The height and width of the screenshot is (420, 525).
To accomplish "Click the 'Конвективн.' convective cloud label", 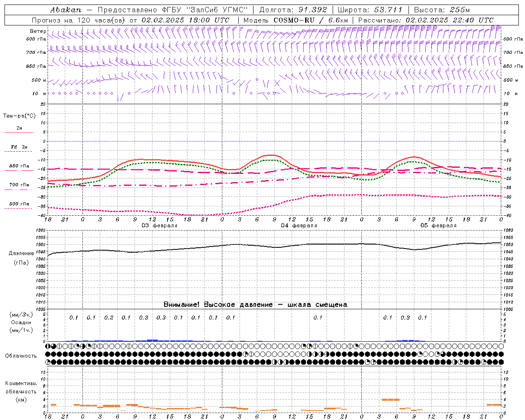I will (x=21, y=383).
